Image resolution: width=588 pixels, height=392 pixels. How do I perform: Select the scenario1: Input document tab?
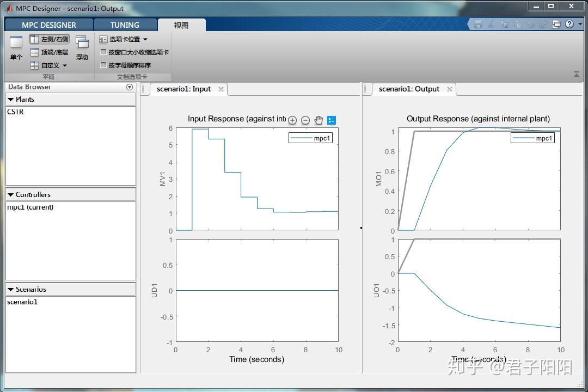coord(184,89)
